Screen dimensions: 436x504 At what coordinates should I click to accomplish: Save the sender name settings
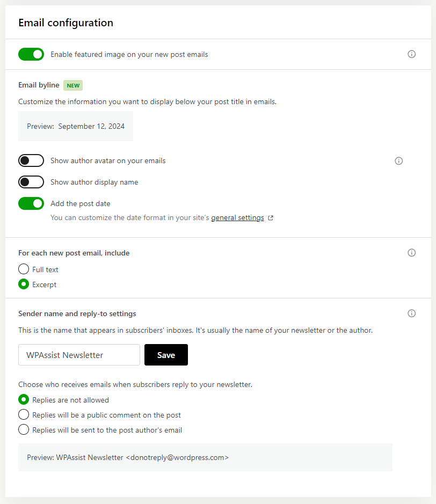point(166,355)
